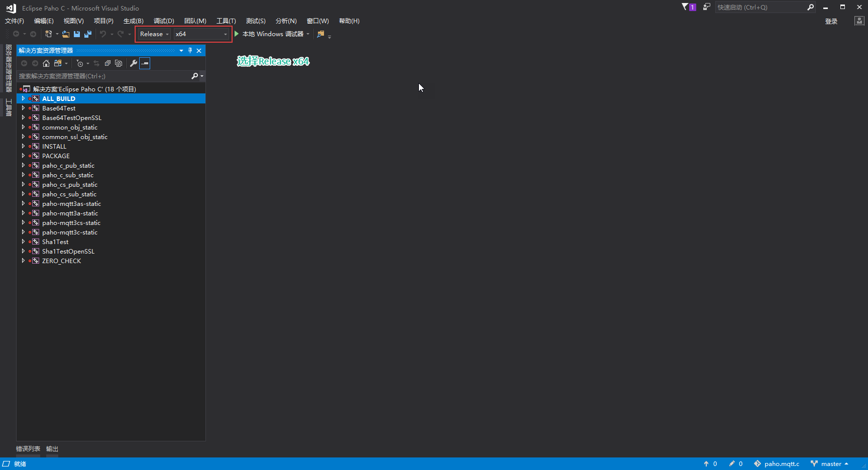868x470 pixels.
Task: Open the 工具(T) menu
Action: (x=226, y=21)
